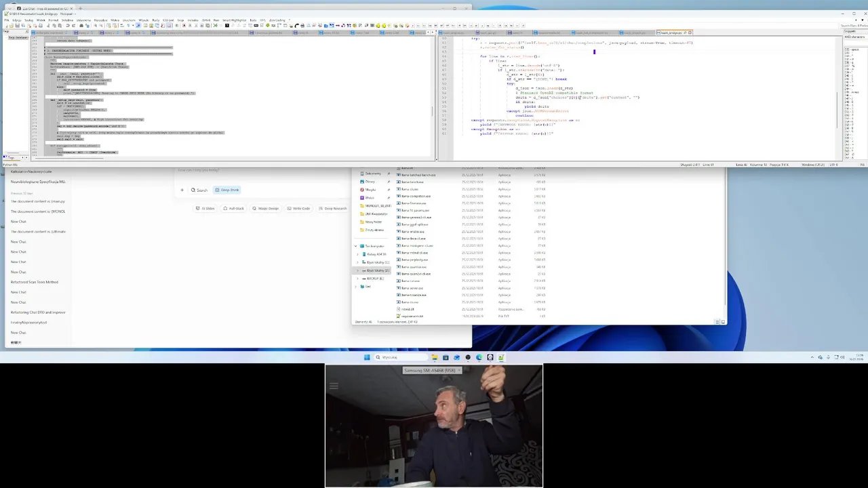Collapse the Ten komputer tree node
The width and height of the screenshot is (868, 488).
[356, 246]
